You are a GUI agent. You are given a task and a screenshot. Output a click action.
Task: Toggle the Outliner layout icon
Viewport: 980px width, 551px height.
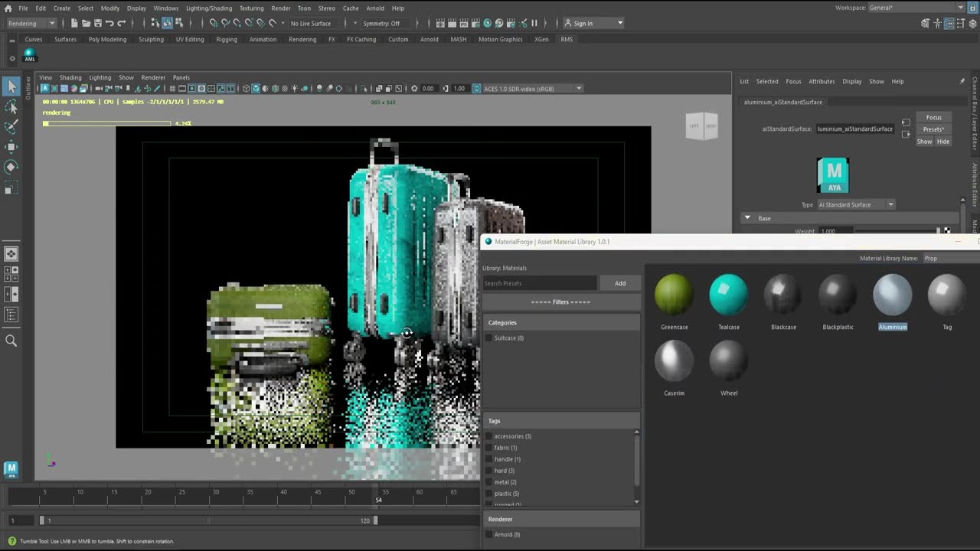coord(11,315)
